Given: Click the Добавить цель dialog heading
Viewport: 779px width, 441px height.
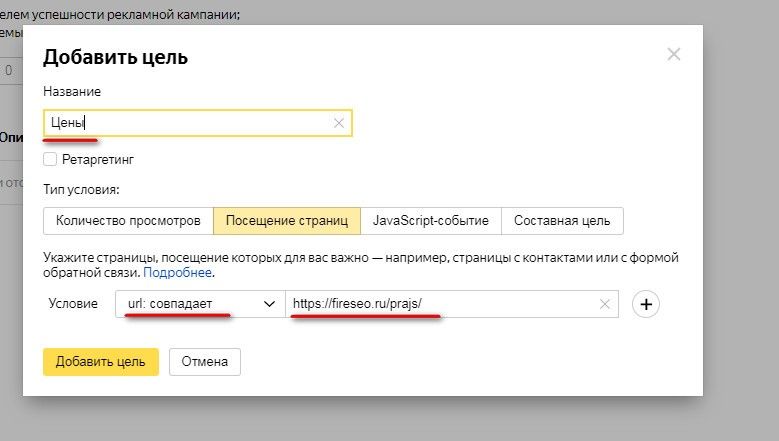Looking at the screenshot, I should coord(115,57).
